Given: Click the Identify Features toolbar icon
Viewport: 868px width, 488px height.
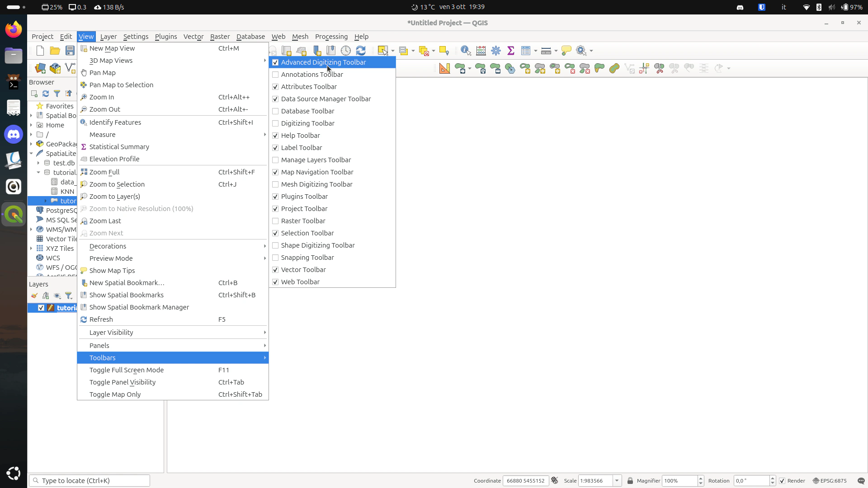Looking at the screenshot, I should (466, 51).
